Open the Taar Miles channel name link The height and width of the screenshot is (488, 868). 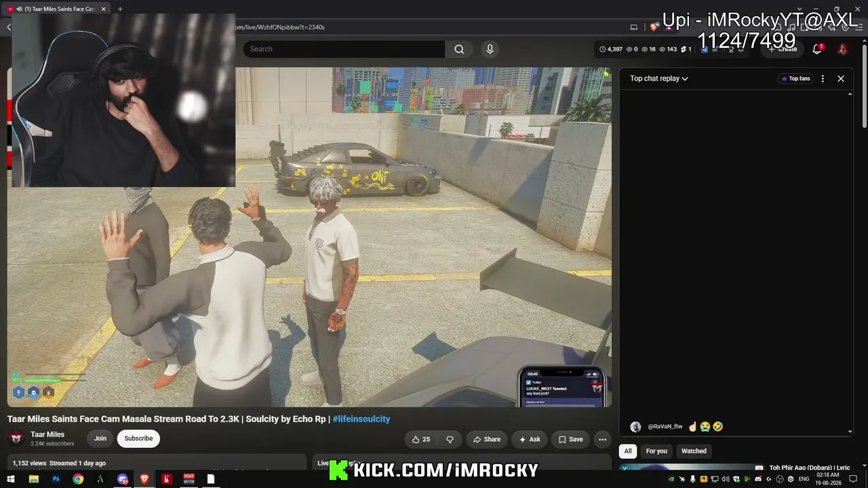click(x=47, y=434)
